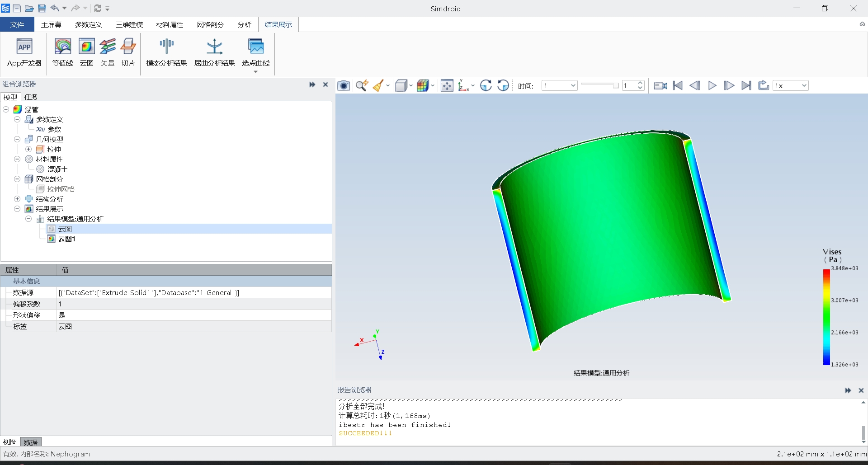Expand the 结构分析 tree node

[x=17, y=199]
